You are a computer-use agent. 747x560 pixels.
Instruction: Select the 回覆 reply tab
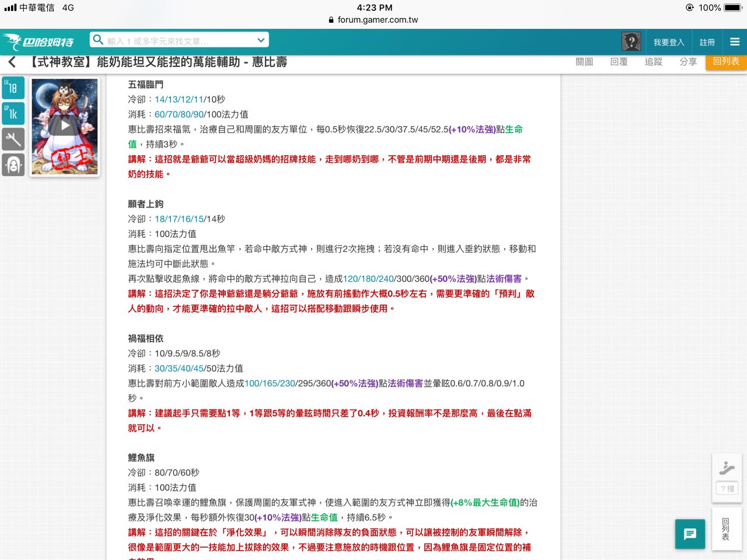coord(619,61)
